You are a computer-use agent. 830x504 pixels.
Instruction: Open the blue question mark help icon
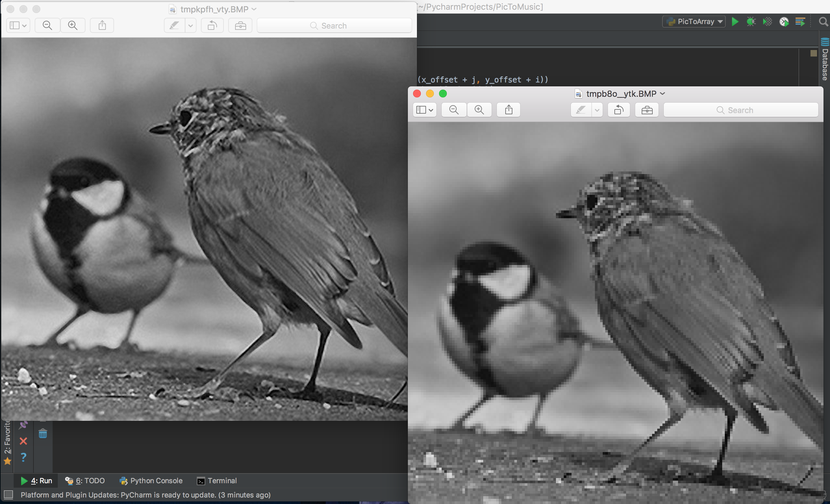coord(23,457)
